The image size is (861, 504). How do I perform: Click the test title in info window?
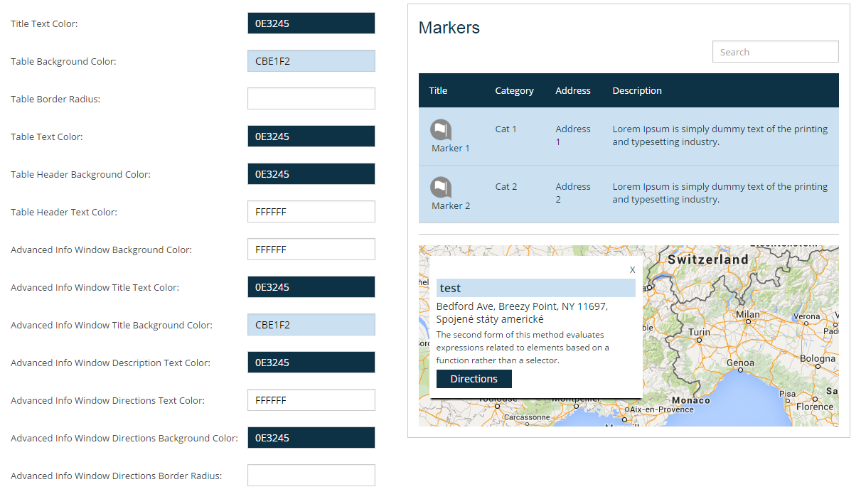tap(451, 288)
